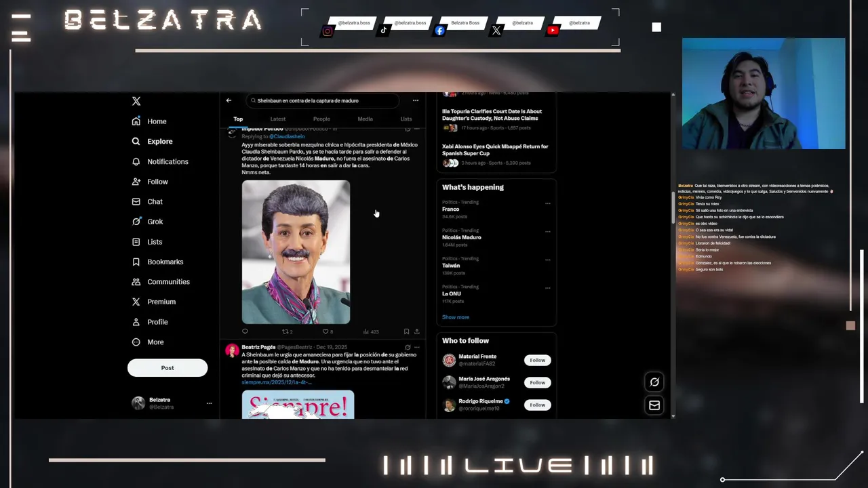Click the TikTok icon in overlay header
Screen dimensions: 868x488
[384, 30]
